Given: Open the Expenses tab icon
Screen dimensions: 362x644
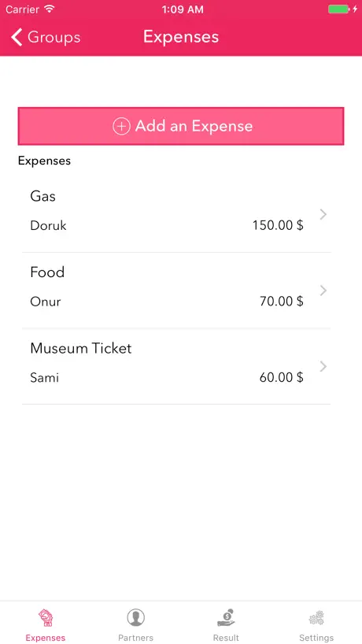Looking at the screenshot, I should click(x=46, y=618).
